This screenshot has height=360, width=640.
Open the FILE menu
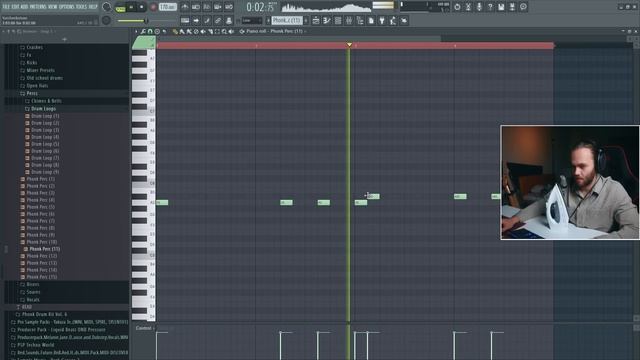tap(6, 7)
